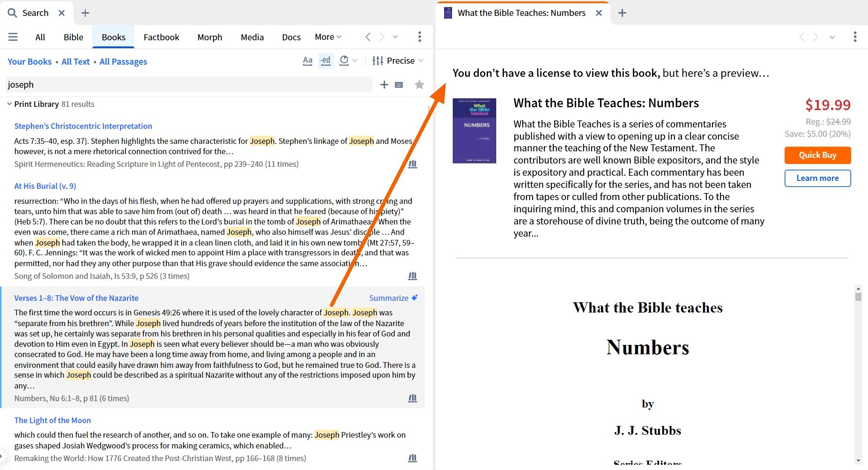Image resolution: width=868 pixels, height=470 pixels.
Task: Go back in book panel history
Action: coord(801,37)
